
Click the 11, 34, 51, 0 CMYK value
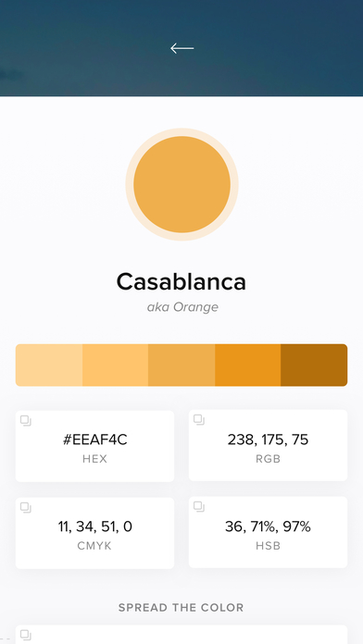point(95,526)
